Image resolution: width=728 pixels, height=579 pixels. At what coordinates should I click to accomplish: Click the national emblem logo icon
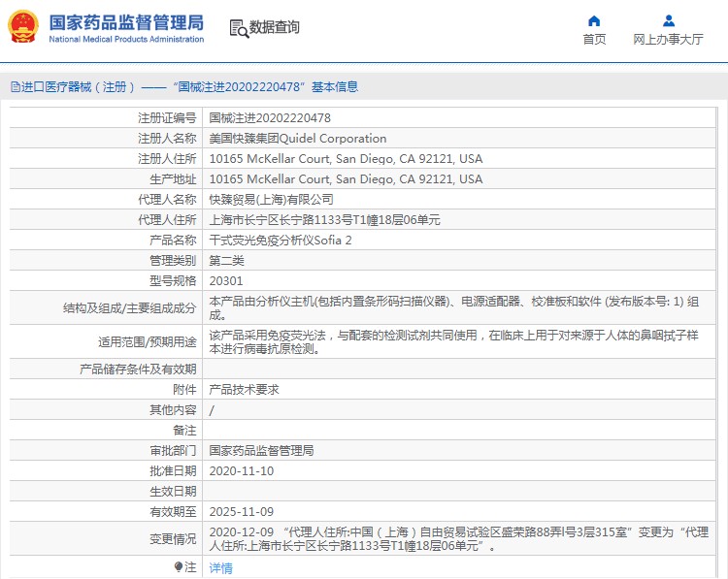(23, 26)
